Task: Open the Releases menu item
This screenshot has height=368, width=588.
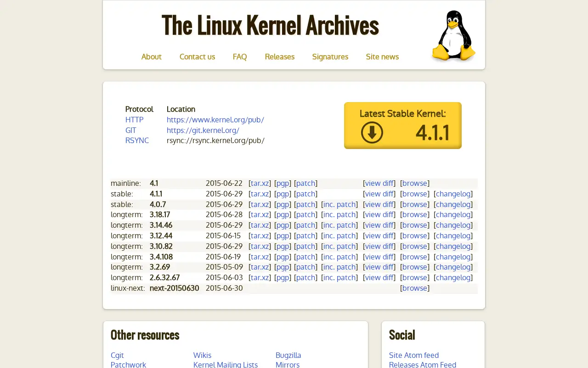Action: coord(279,57)
